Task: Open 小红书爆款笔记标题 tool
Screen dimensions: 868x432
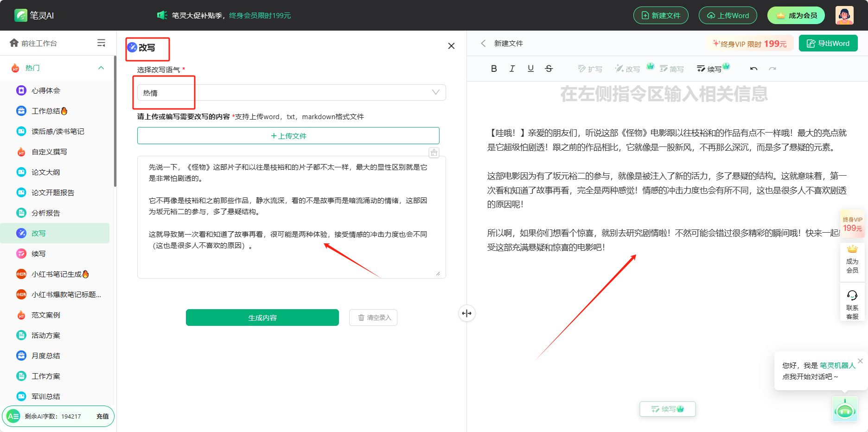Action: (55, 294)
